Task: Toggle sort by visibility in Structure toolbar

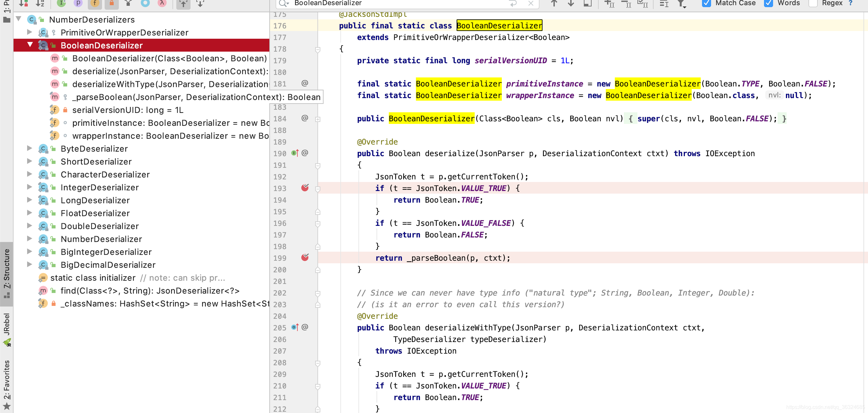Action: tap(23, 3)
